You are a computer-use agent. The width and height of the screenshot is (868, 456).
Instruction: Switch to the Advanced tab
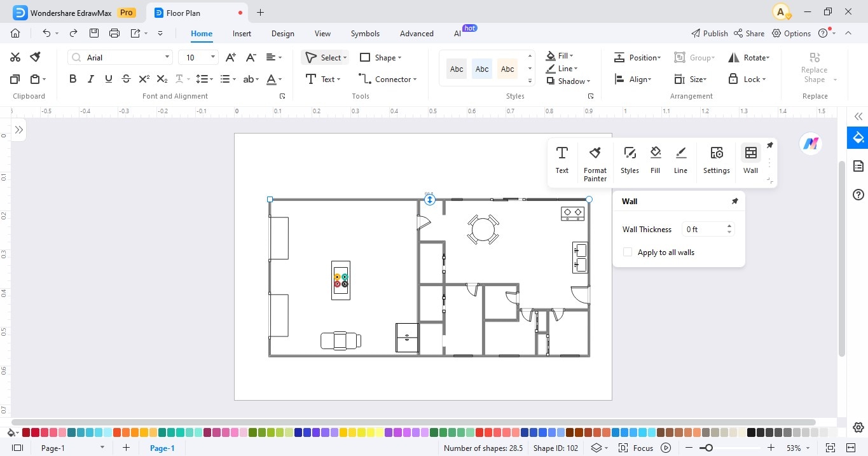417,34
